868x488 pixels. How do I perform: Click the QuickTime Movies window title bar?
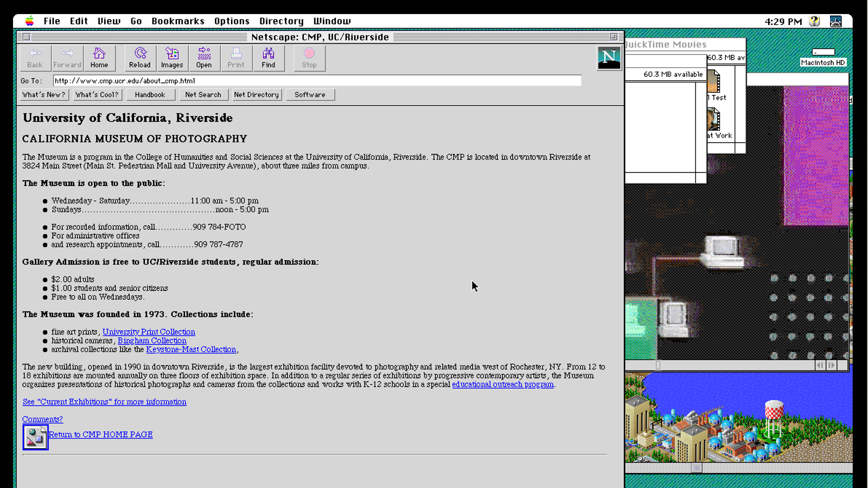(x=686, y=44)
